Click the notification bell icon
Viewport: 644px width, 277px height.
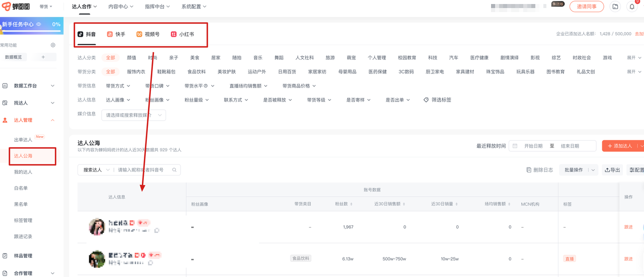(x=632, y=7)
